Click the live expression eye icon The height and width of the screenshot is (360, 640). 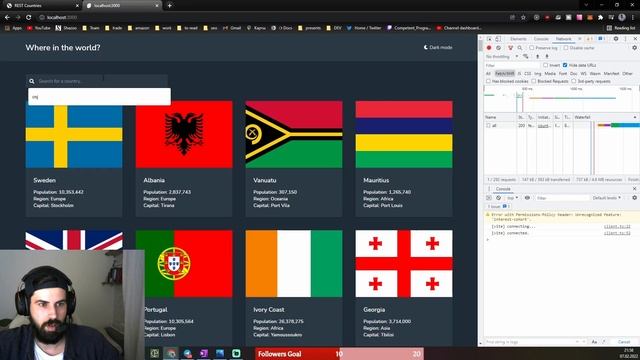(527, 198)
